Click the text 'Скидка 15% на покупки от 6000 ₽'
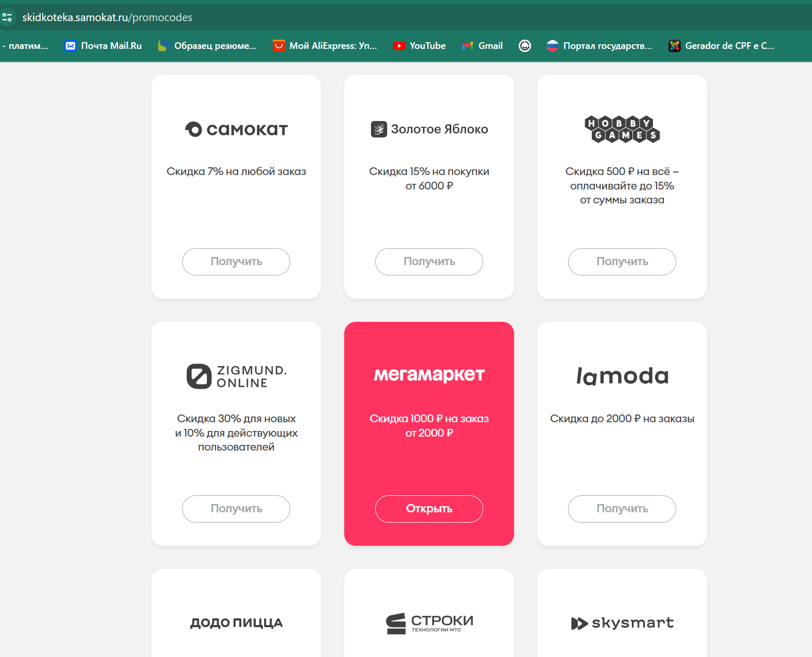Image resolution: width=812 pixels, height=657 pixels. coord(429,179)
